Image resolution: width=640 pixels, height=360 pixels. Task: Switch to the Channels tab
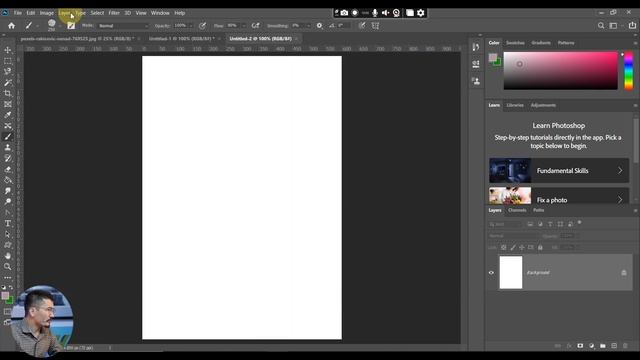click(517, 210)
